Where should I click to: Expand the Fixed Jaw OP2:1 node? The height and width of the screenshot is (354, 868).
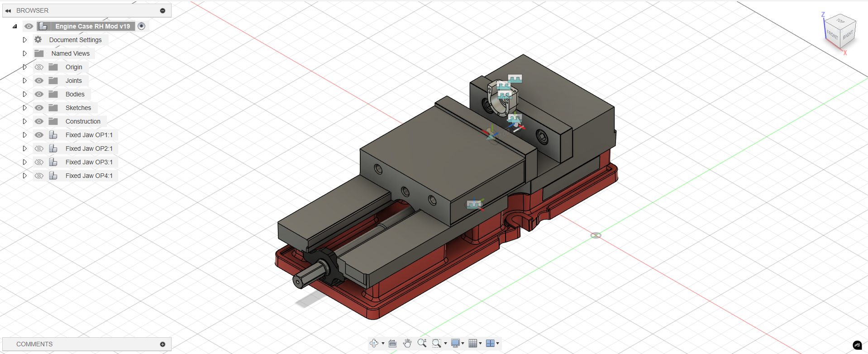point(25,148)
